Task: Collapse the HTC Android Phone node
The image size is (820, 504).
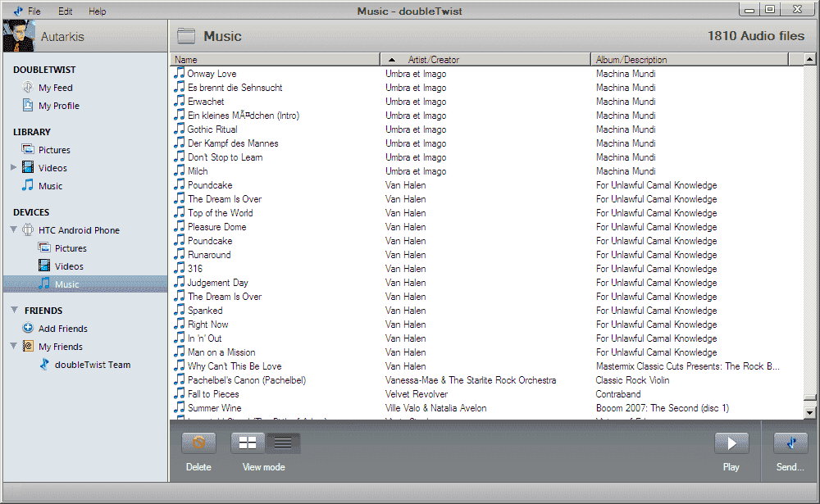Action: tap(14, 229)
